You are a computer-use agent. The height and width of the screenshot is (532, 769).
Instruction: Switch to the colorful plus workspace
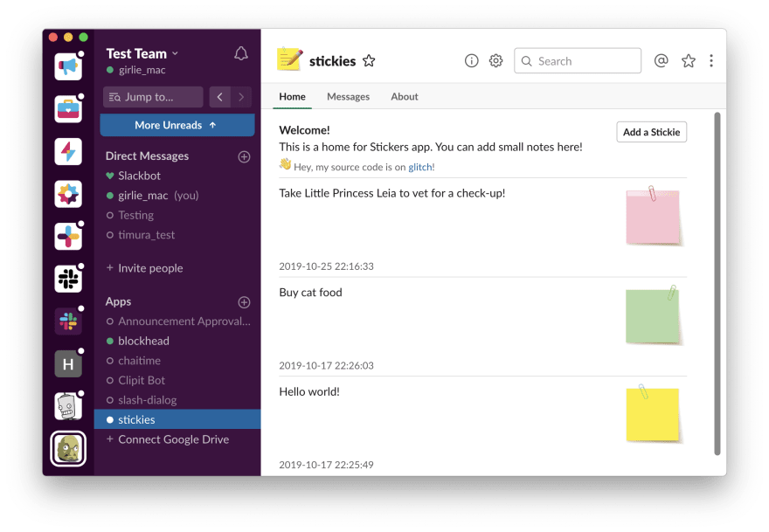click(68, 237)
